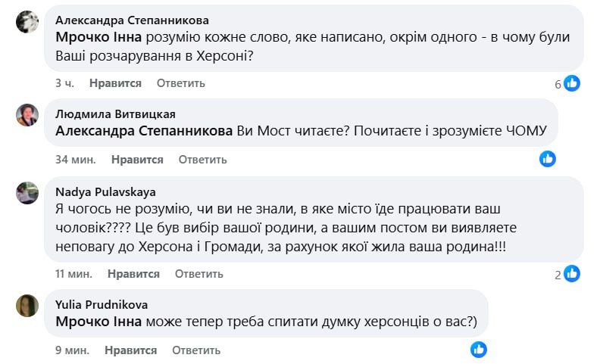Reply to Людмила Витвицкая's comment
The image size is (600, 364).
click(202, 160)
